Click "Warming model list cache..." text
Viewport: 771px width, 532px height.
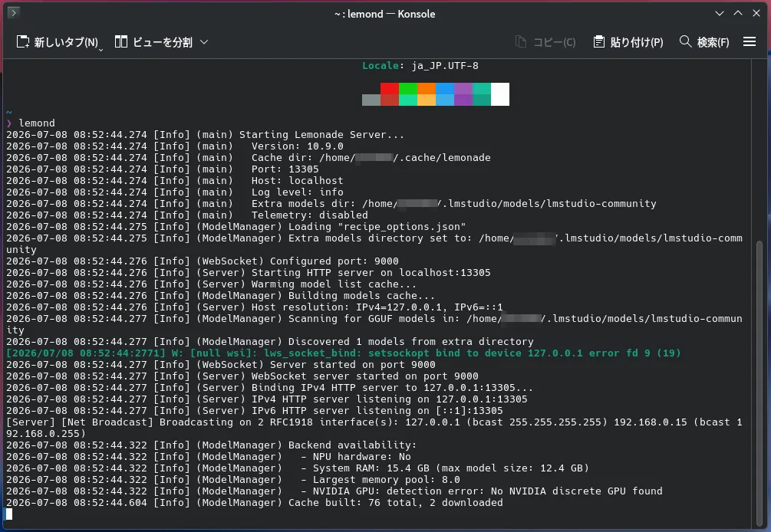(334, 284)
